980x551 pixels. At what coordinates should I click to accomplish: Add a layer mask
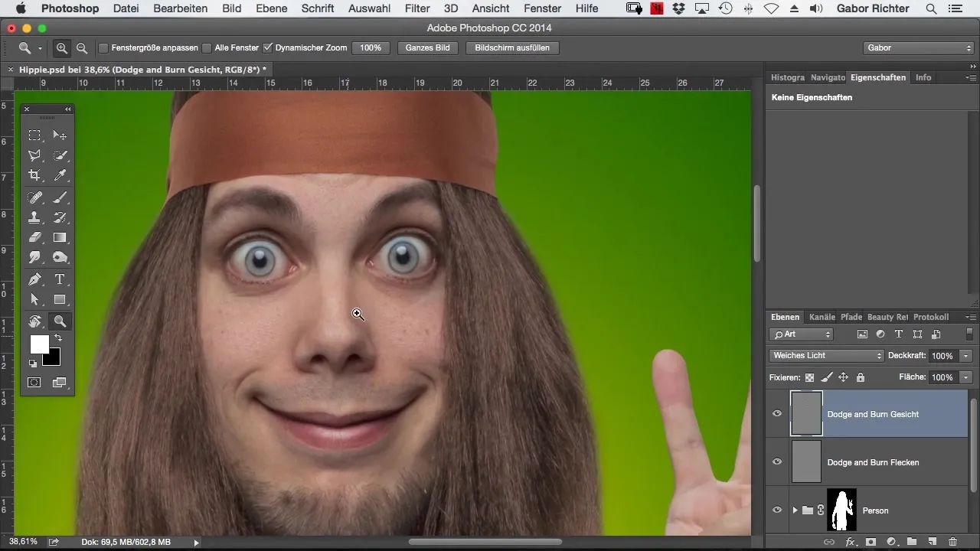coord(871,542)
